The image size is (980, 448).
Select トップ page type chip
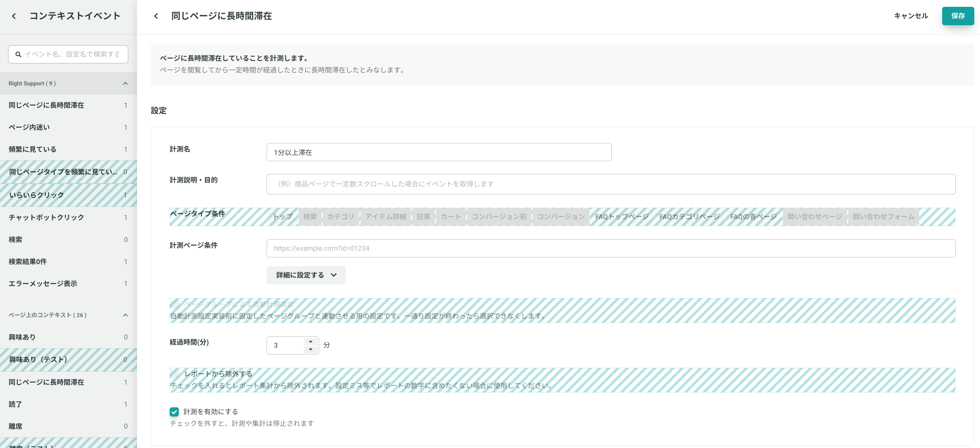283,216
